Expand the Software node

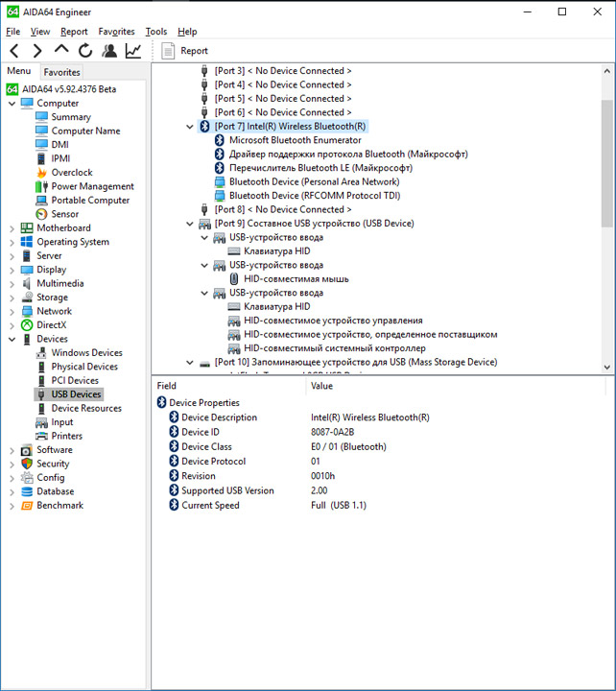(12, 450)
